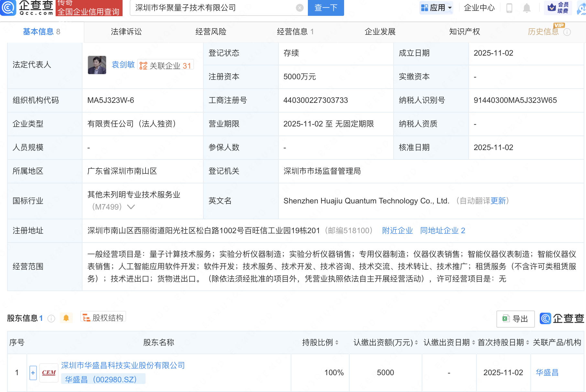Click the shareholder info alert bell
586x392 pixels.
[x=66, y=318]
